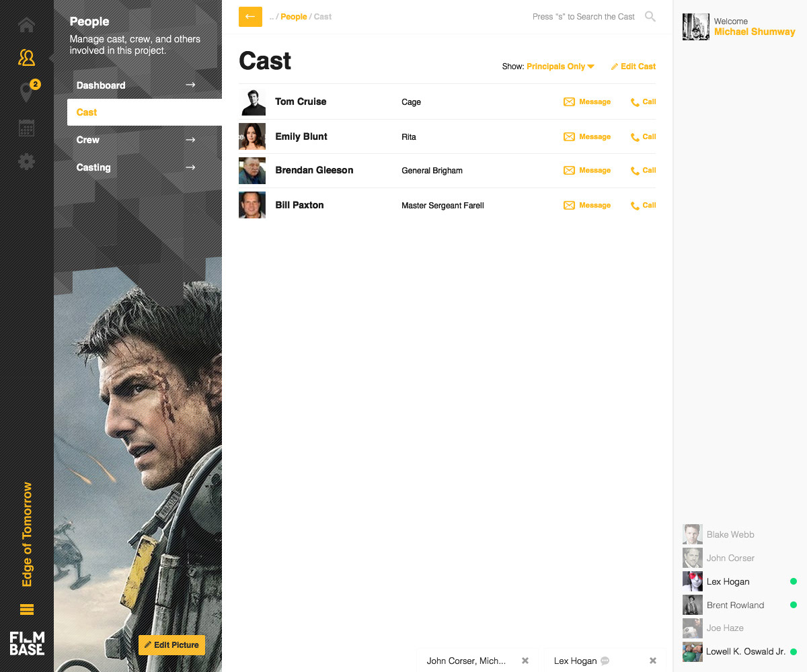The height and width of the screenshot is (672, 807).
Task: Open Bill Paxton's photo thumbnail
Action: coord(252,205)
